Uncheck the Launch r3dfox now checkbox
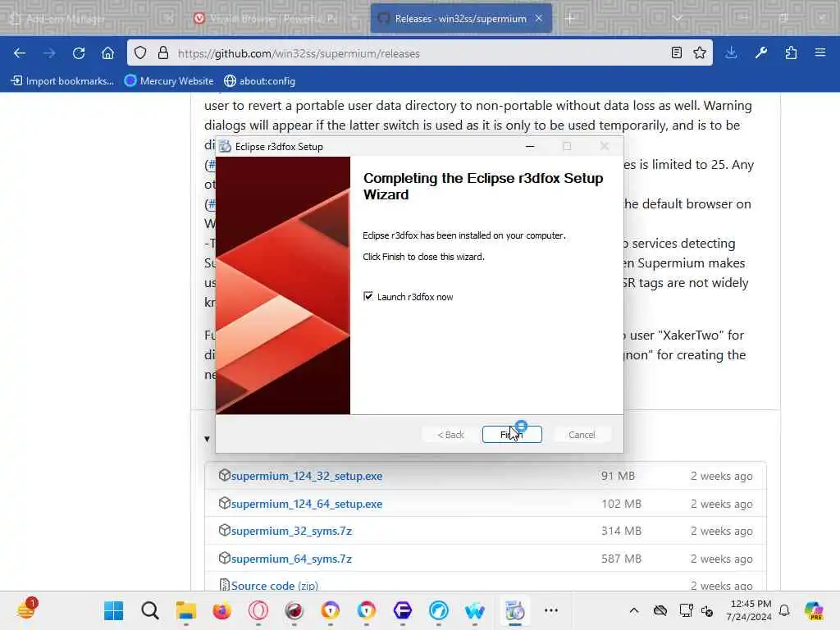 (x=368, y=296)
